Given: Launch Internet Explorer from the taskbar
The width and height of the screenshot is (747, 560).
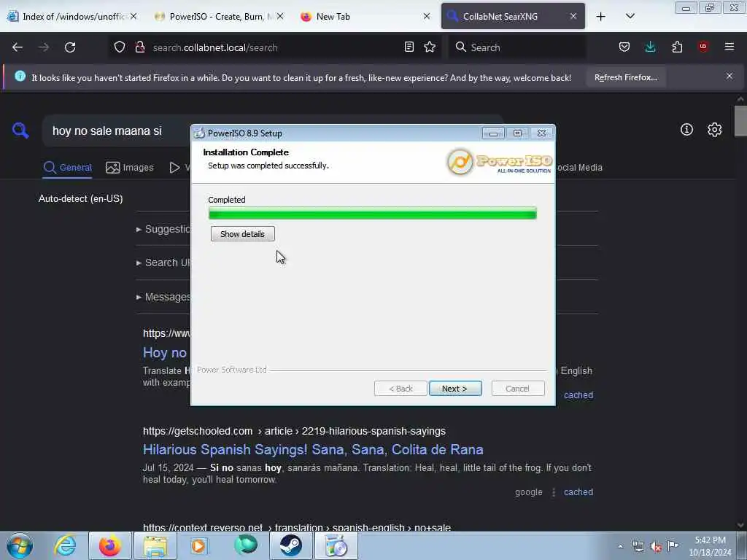Looking at the screenshot, I should point(65,545).
